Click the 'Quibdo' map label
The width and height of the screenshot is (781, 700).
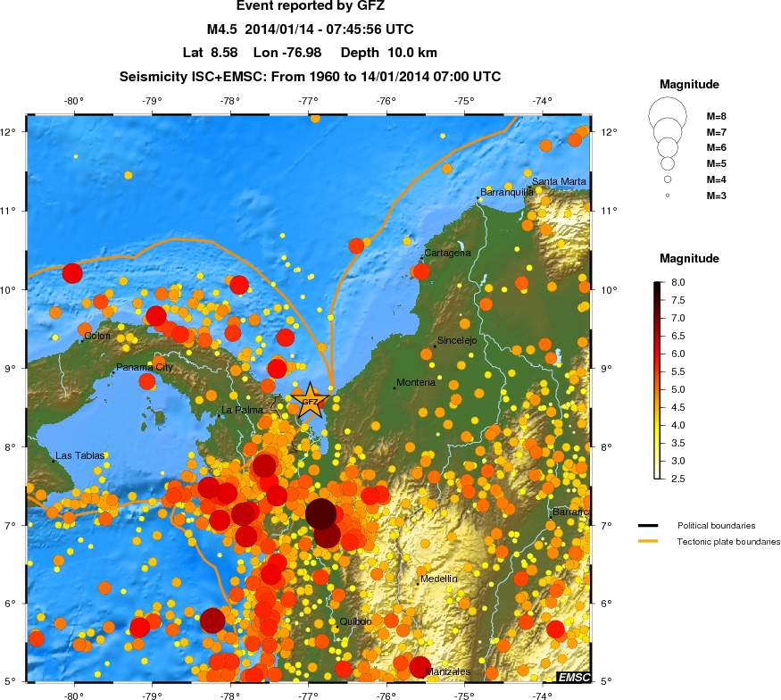click(355, 621)
